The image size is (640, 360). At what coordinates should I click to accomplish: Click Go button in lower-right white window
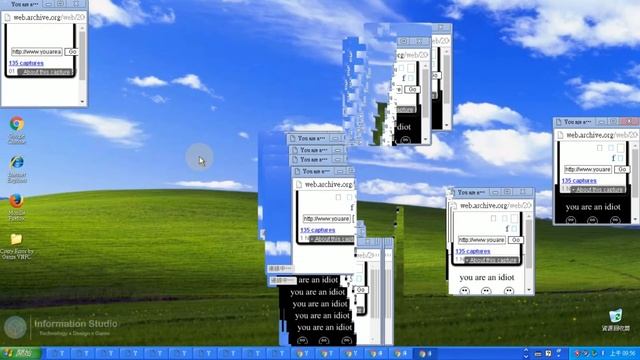pyautogui.click(x=516, y=240)
